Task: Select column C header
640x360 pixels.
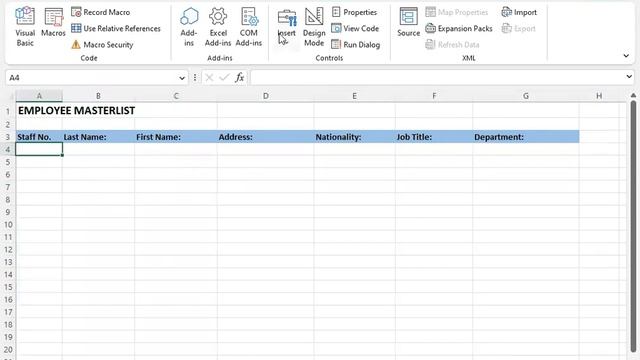Action: [x=176, y=96]
